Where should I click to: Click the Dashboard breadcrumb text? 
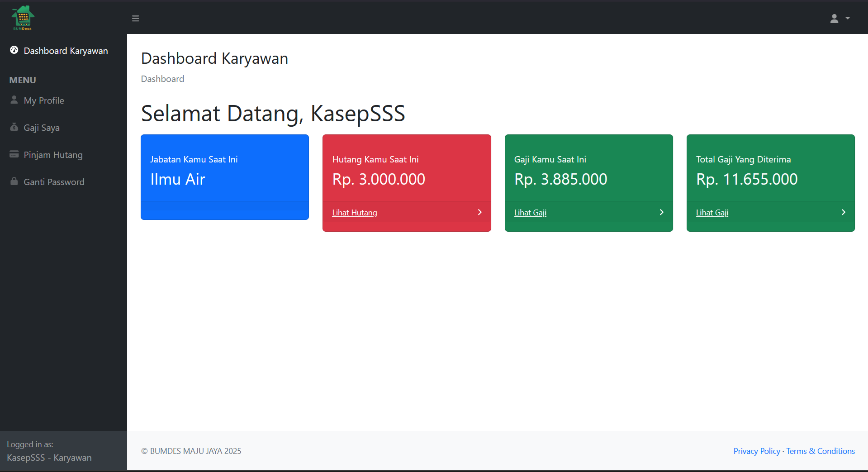(162, 79)
